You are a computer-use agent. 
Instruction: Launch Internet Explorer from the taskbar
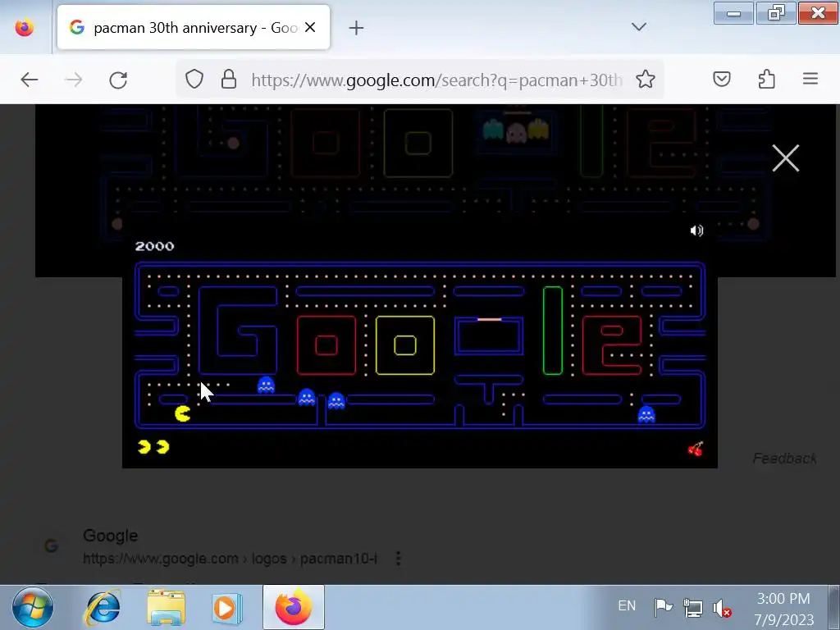tap(103, 608)
